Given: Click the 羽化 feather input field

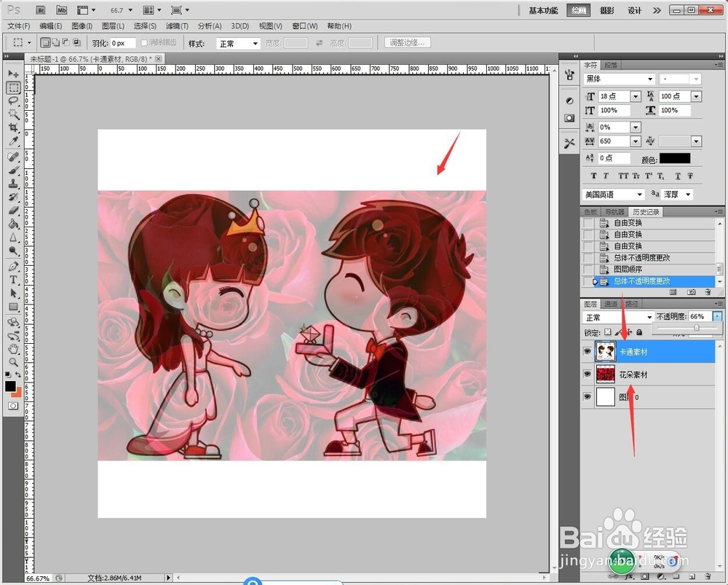Looking at the screenshot, I should pyautogui.click(x=122, y=43).
